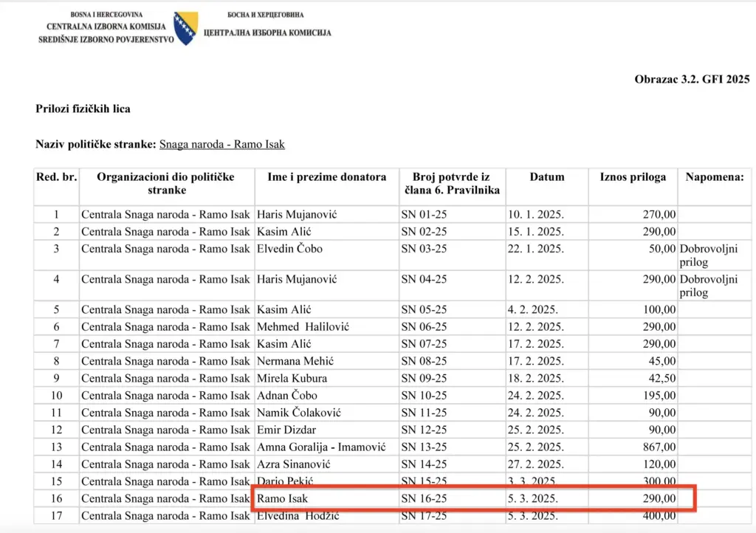Select donor Elvedin Čobo

(289, 249)
